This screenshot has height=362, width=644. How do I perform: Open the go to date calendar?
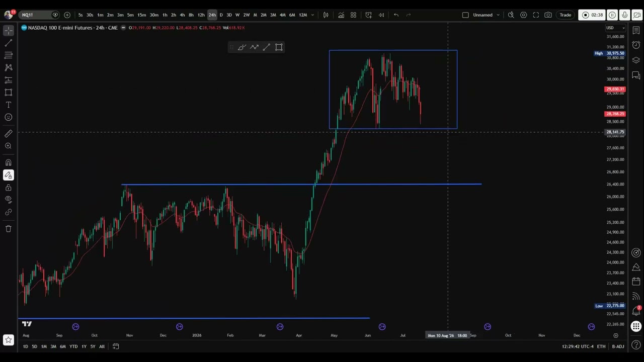(x=116, y=346)
